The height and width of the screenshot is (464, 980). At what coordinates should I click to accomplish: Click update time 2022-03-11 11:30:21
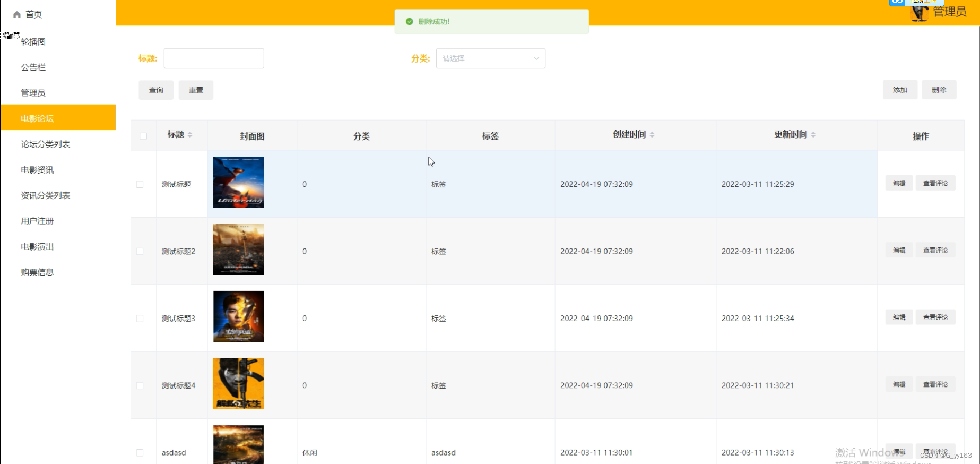[x=758, y=385]
